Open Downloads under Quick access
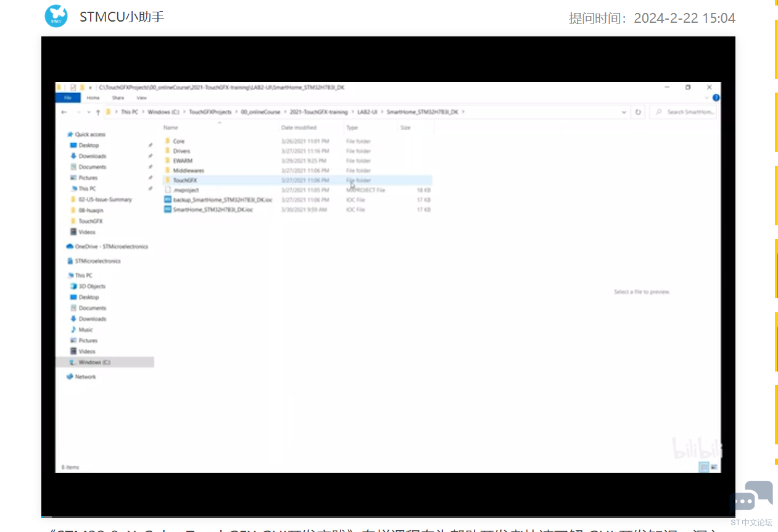This screenshot has height=532, width=778. [93, 156]
